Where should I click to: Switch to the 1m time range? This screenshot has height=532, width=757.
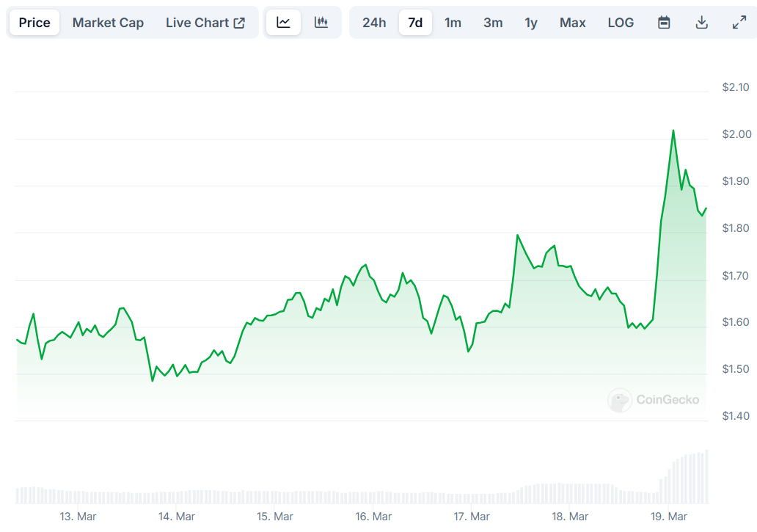pyautogui.click(x=453, y=23)
